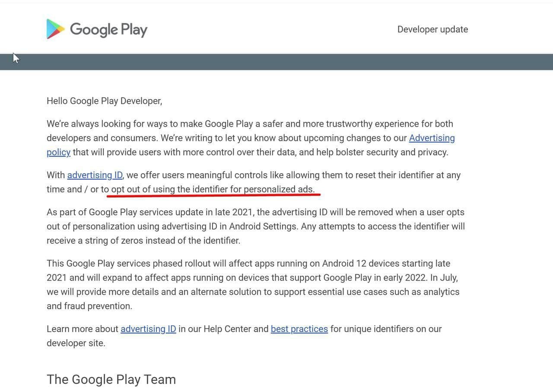Click text 'developer site.'

coord(76,343)
